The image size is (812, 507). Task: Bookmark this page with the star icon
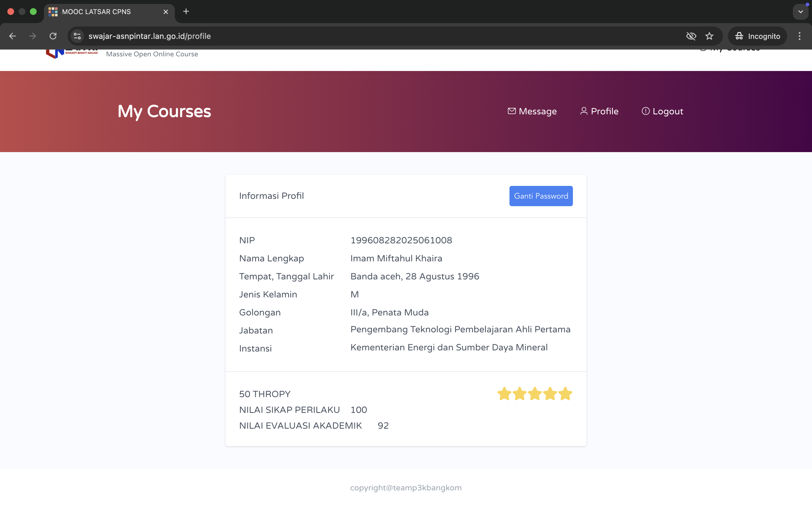coord(709,36)
